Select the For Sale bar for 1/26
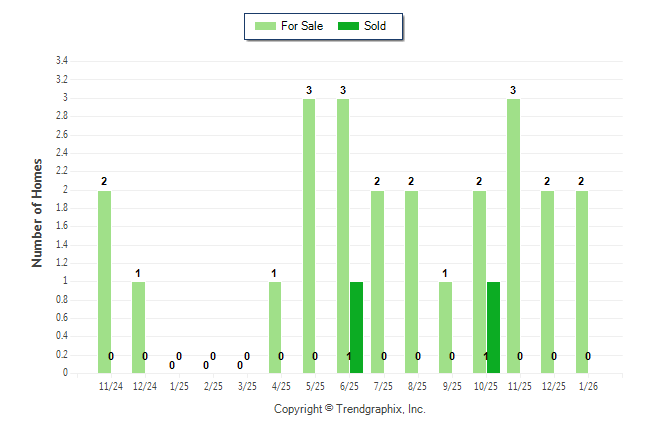This screenshot has height=434, width=646. point(582,282)
